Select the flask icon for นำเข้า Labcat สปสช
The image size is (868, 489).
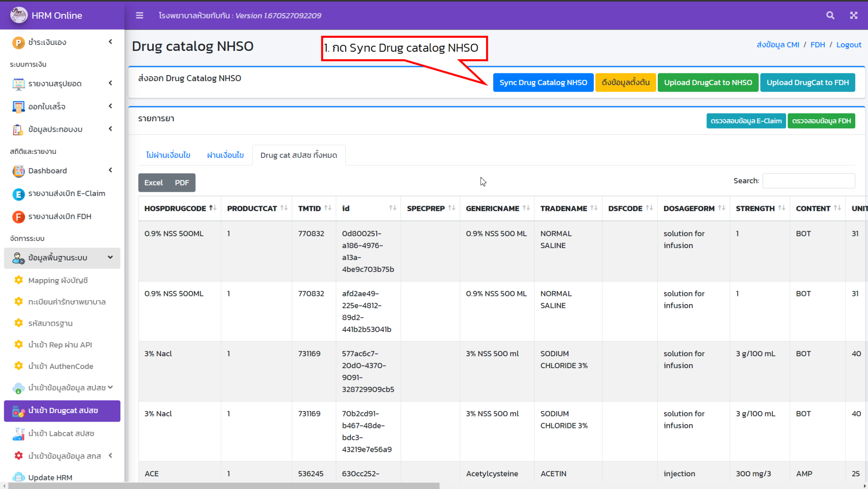pos(18,434)
